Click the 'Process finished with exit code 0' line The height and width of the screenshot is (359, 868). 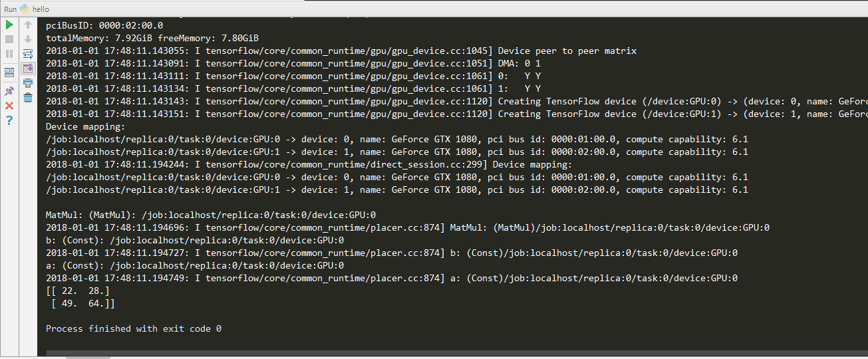pyautogui.click(x=134, y=328)
